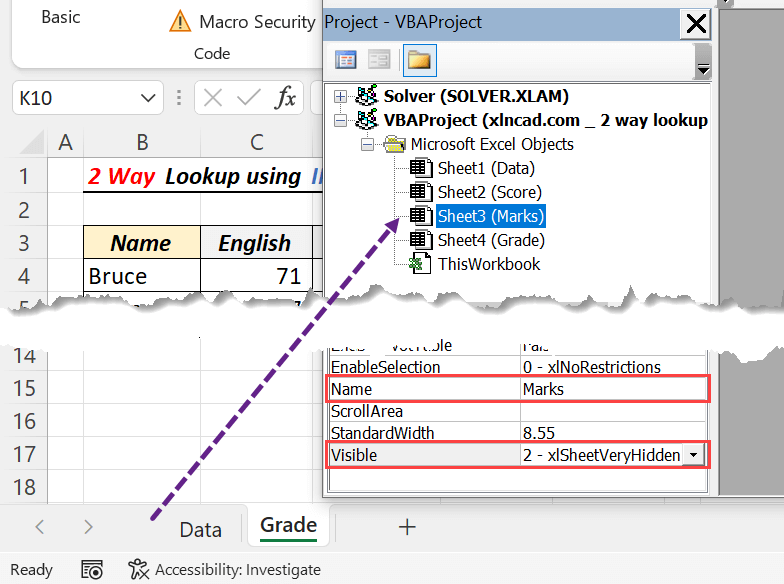Click the StandardWidth value 8.55
This screenshot has height=584, width=784.
tap(538, 433)
